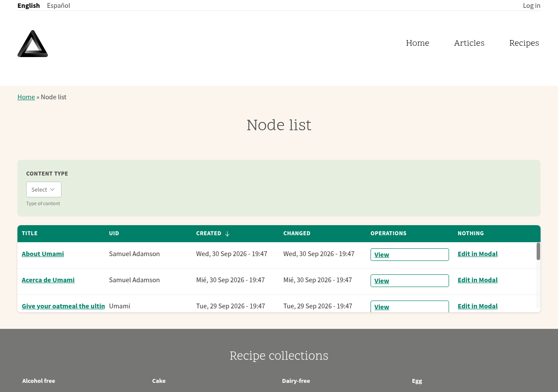Go to the Articles menu item
The width and height of the screenshot is (558, 392).
tap(469, 43)
